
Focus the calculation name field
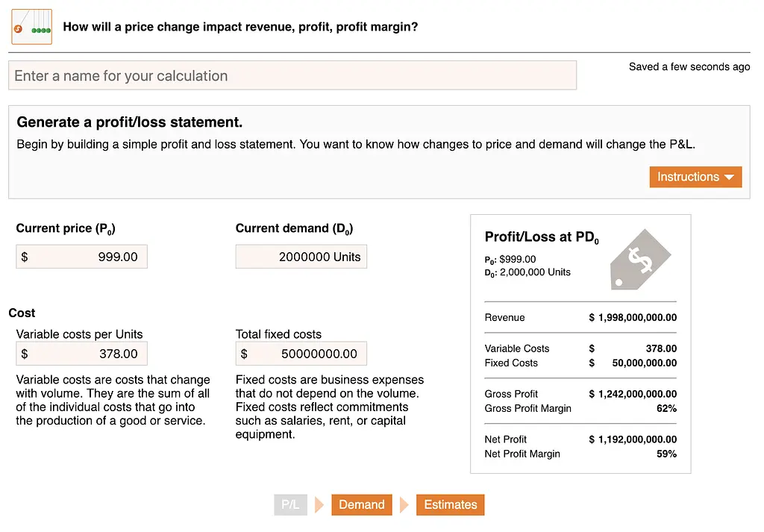292,75
